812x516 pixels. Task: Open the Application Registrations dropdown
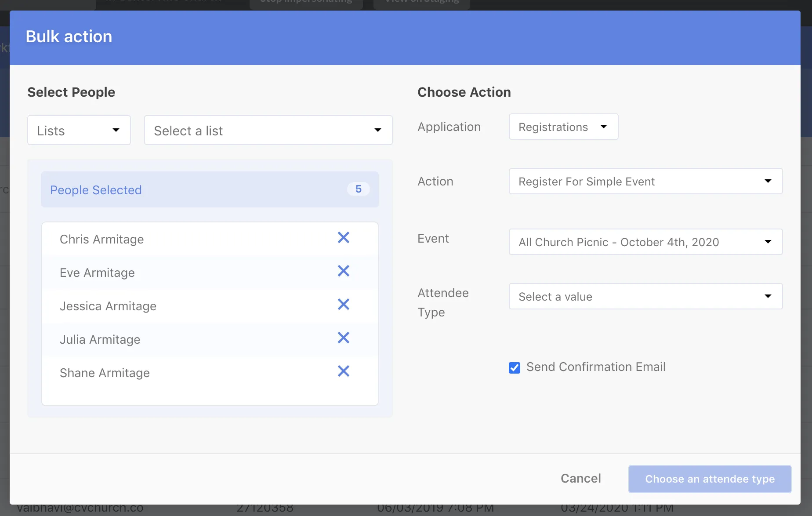[563, 127]
